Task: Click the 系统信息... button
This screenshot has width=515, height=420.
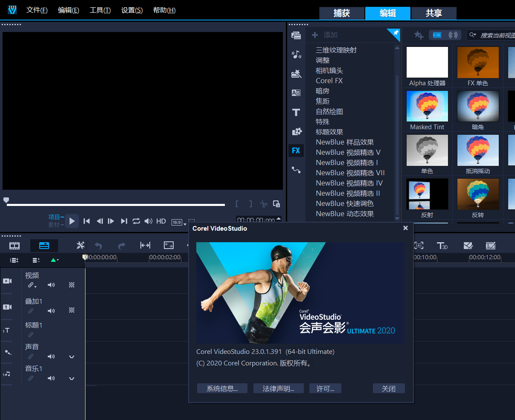Action: coord(222,388)
